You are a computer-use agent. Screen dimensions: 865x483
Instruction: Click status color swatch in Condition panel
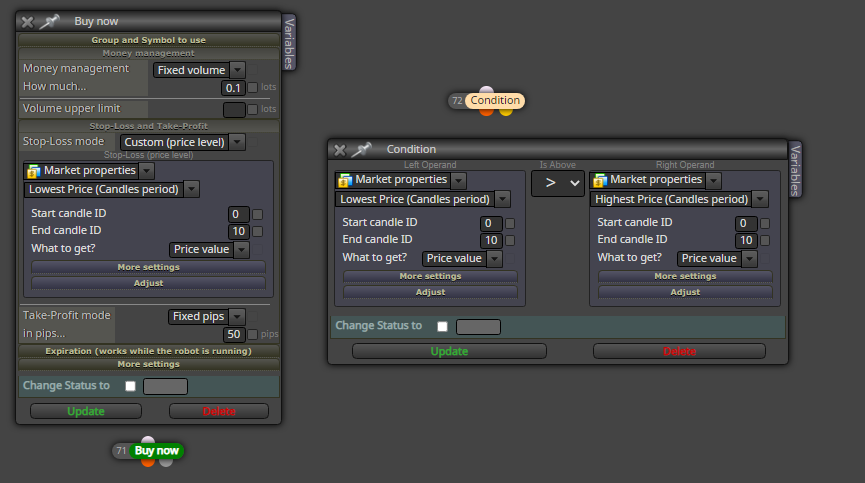(478, 327)
